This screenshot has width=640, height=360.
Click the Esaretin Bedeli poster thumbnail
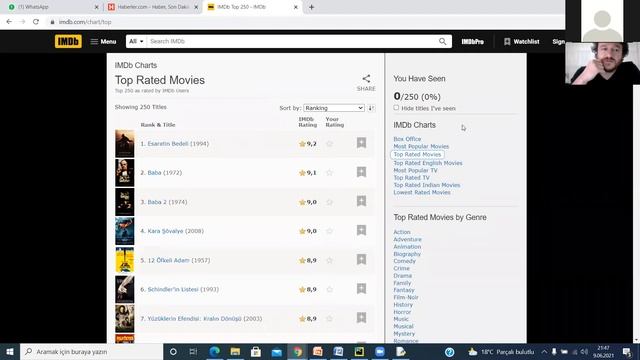[124, 144]
